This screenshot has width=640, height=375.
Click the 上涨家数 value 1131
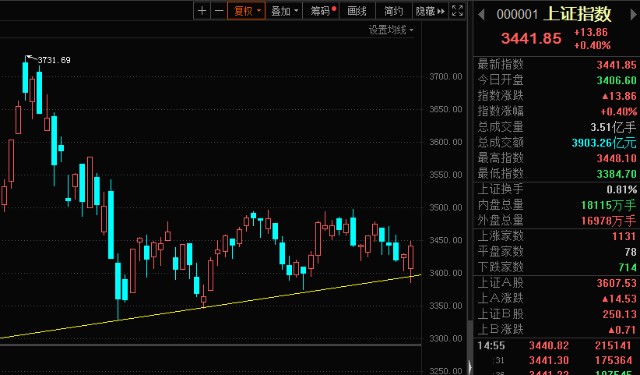[624, 236]
